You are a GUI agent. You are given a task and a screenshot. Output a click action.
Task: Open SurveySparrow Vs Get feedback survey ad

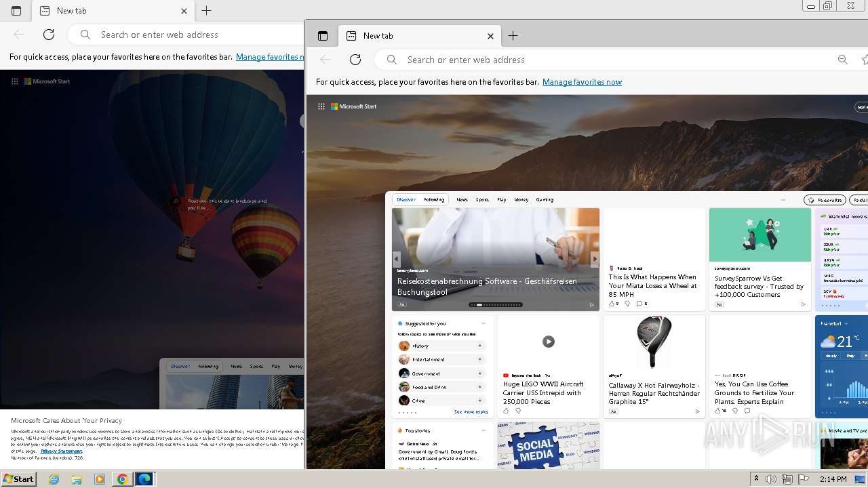[759, 287]
